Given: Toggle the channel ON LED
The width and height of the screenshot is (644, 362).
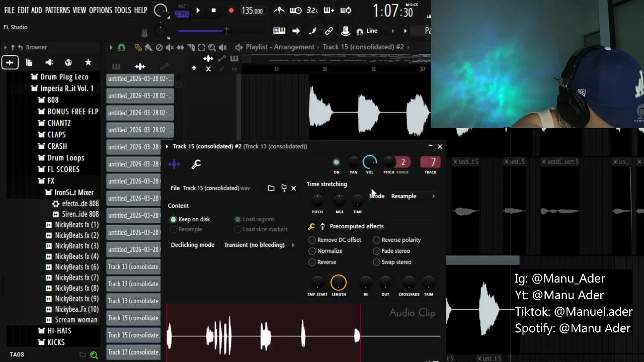Looking at the screenshot, I should click(x=336, y=162).
